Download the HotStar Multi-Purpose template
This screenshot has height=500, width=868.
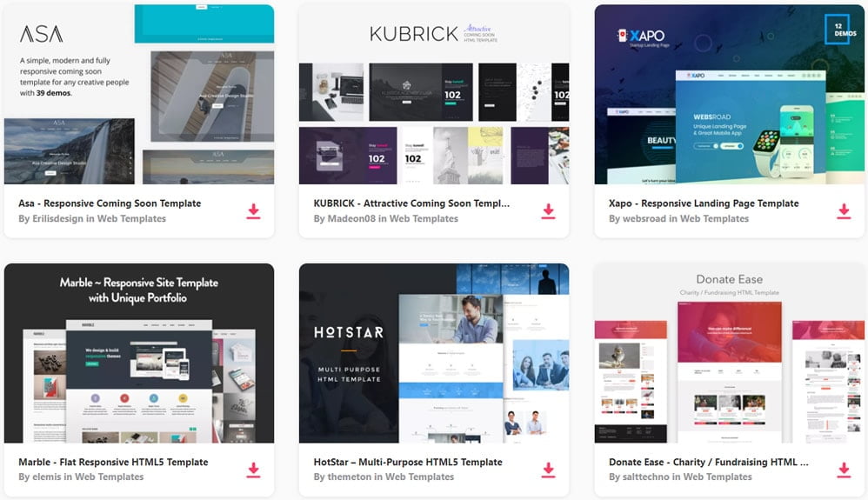(548, 470)
